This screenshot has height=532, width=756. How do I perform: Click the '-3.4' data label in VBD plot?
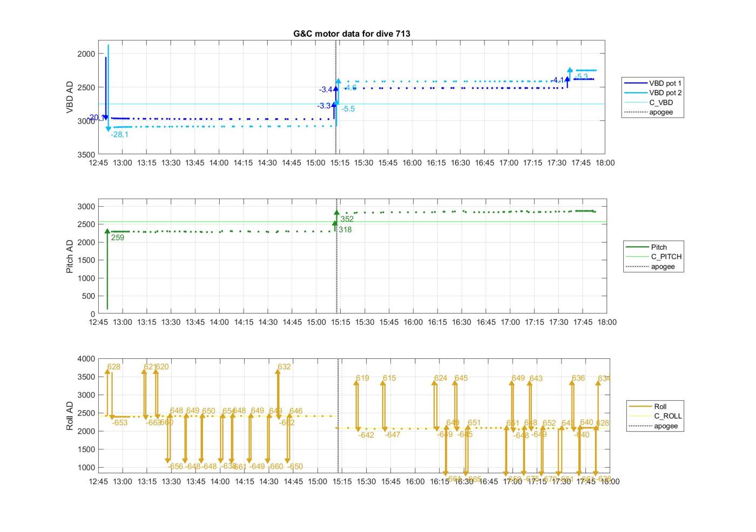click(x=326, y=90)
